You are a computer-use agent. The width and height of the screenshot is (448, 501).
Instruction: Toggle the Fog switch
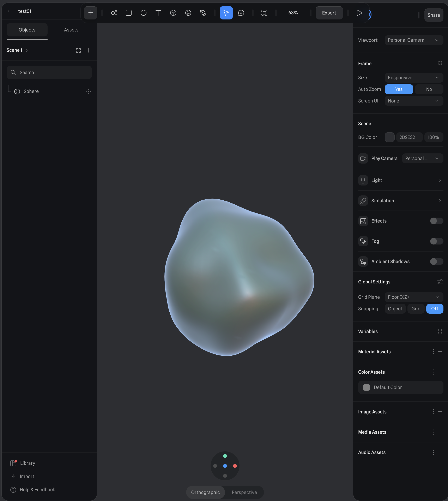click(x=436, y=241)
